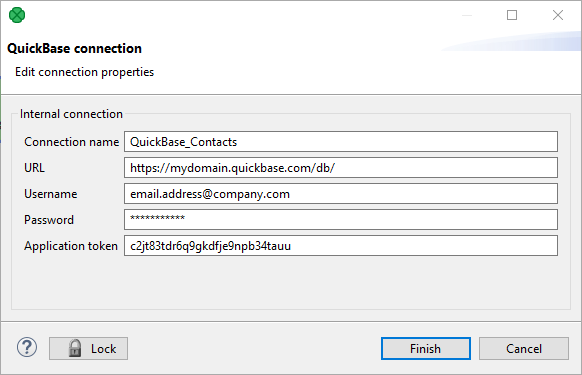
Task: Focus the Connection name field
Action: pos(341,141)
